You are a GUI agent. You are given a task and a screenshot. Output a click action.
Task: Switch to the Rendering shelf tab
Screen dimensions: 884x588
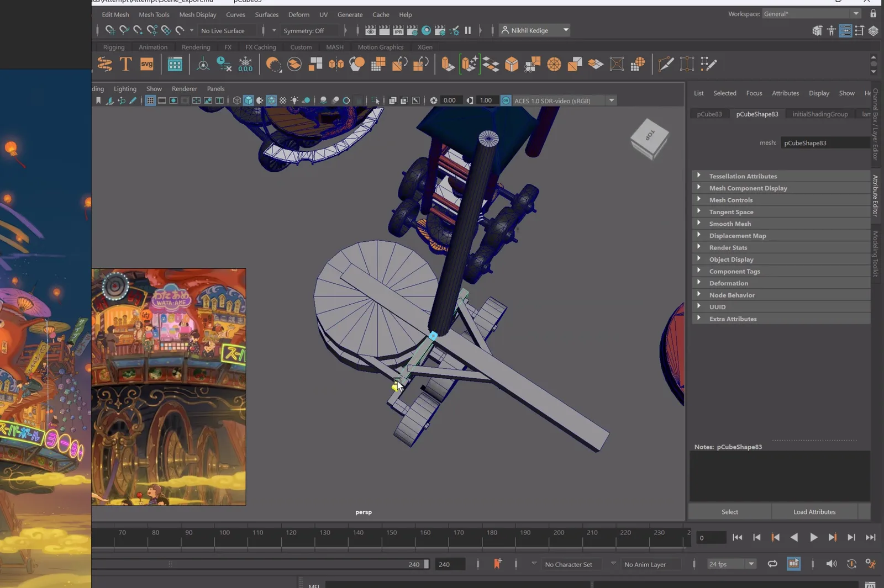196,47
